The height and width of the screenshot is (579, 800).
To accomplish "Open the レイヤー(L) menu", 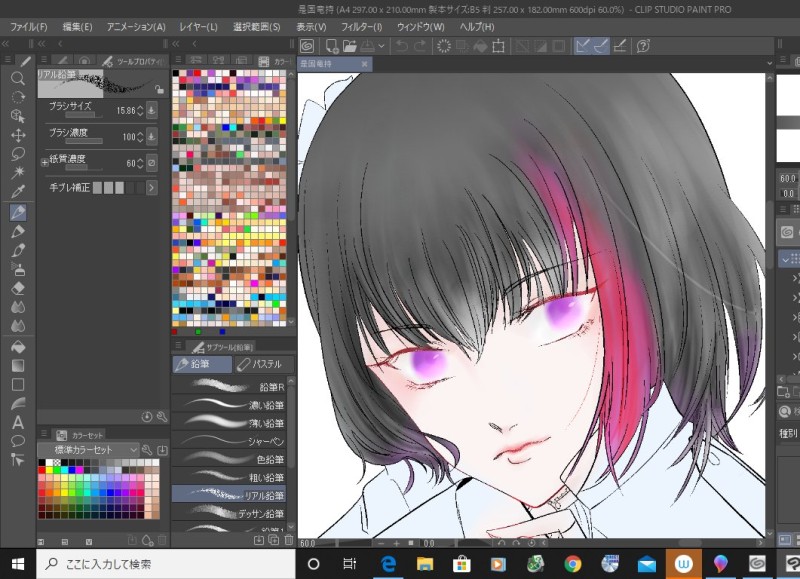I will point(198,27).
